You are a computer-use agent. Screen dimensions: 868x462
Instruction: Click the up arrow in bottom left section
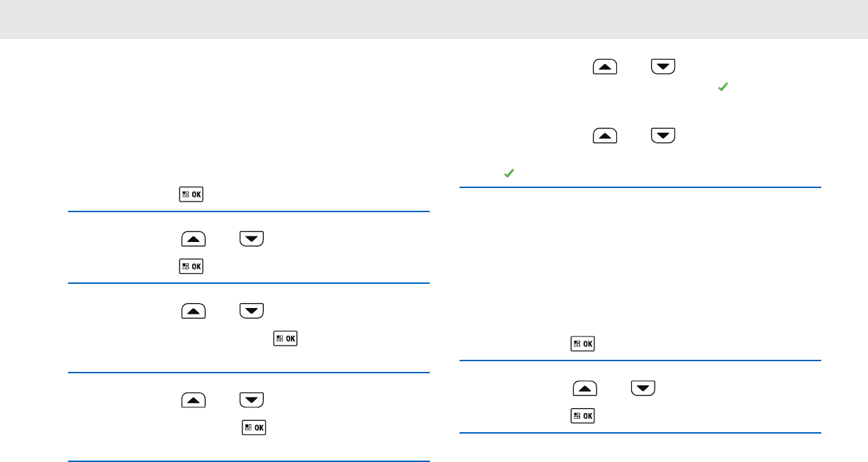[x=194, y=400]
